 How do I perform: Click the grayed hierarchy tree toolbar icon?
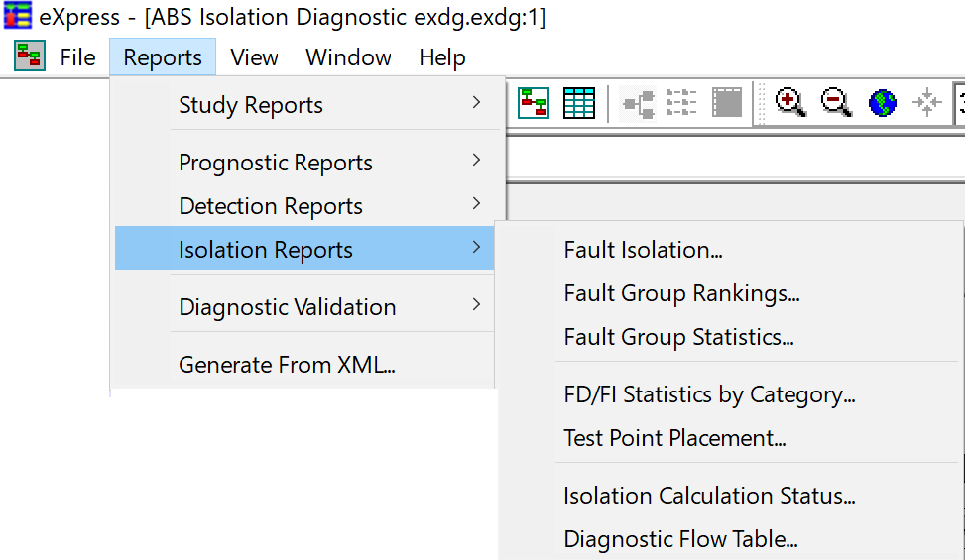pos(639,103)
